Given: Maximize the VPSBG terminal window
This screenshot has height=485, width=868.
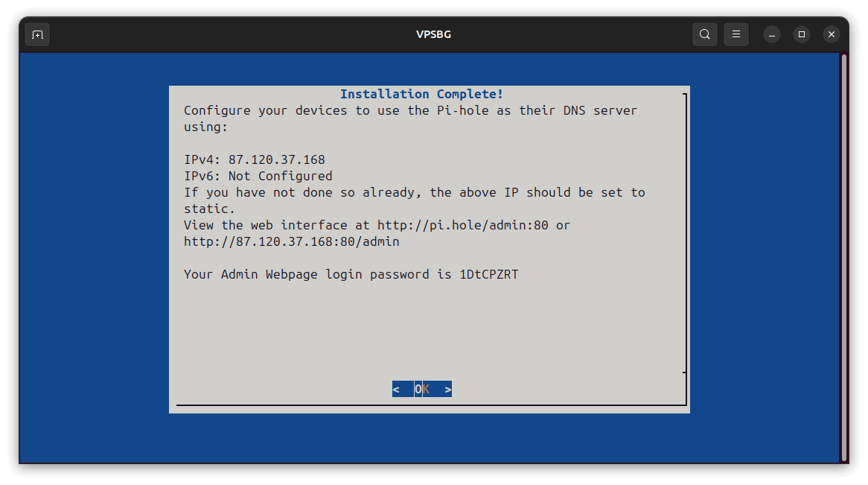Looking at the screenshot, I should 802,34.
